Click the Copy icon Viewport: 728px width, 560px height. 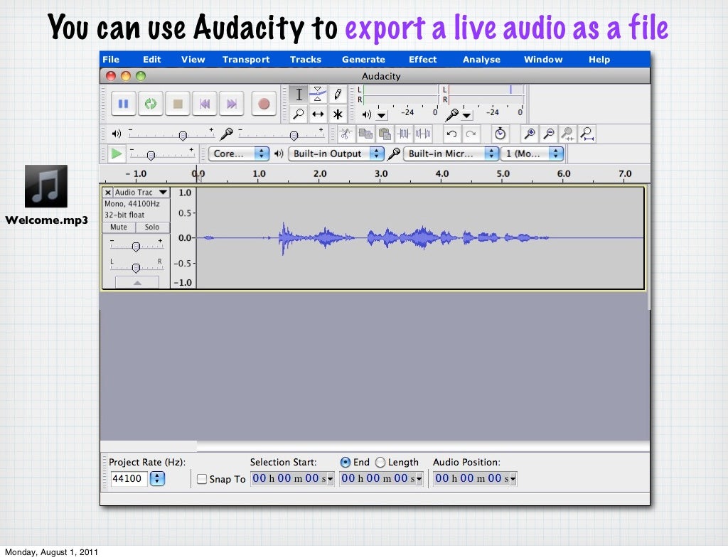click(x=365, y=134)
